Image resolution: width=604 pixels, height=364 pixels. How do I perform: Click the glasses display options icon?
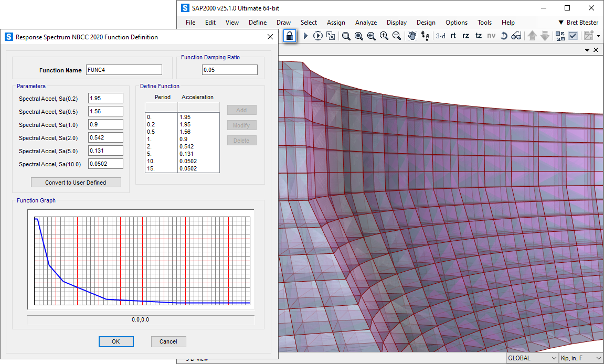point(516,35)
